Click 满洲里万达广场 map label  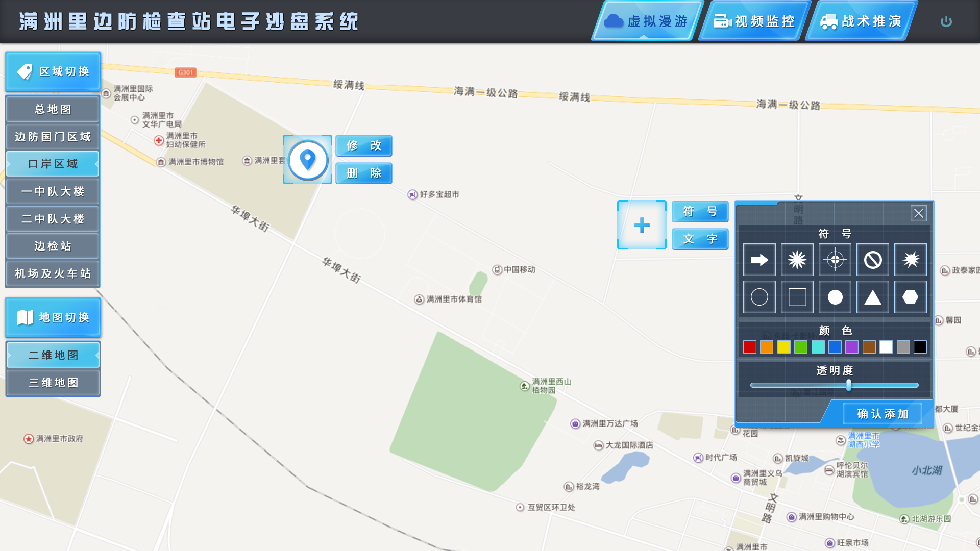click(610, 423)
